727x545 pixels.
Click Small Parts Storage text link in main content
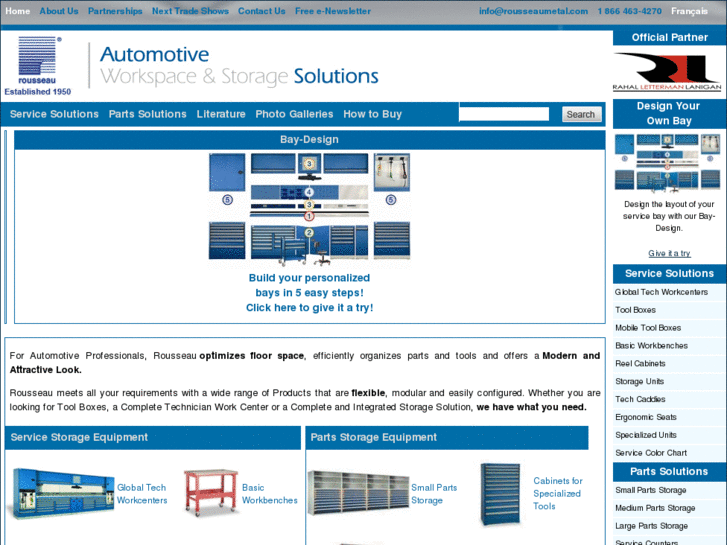[x=434, y=494]
